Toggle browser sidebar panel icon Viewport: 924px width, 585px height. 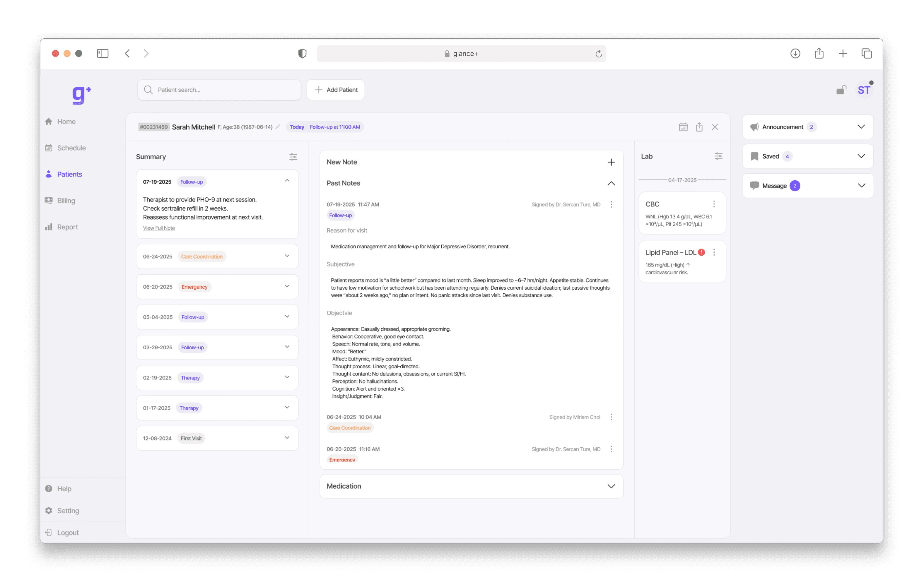pos(103,53)
